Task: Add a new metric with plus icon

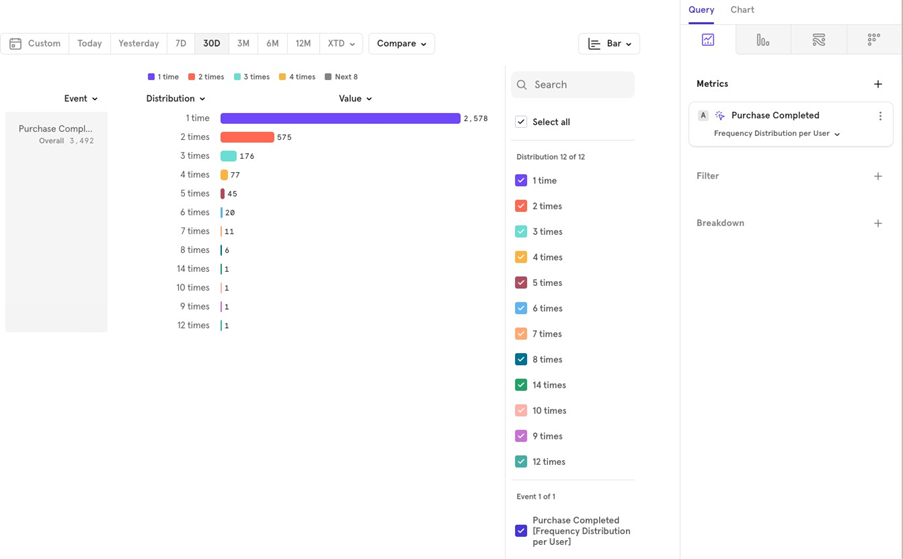Action: pyautogui.click(x=877, y=84)
